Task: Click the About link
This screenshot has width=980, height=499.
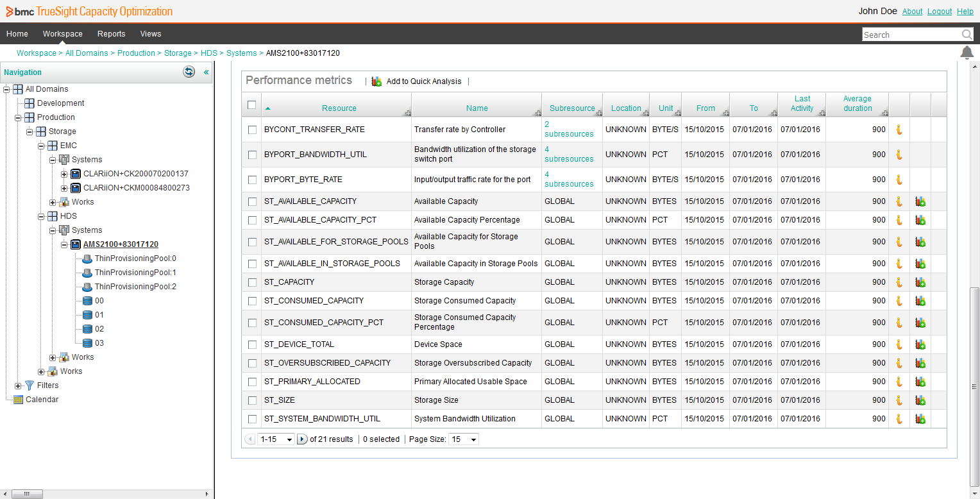Action: click(912, 12)
